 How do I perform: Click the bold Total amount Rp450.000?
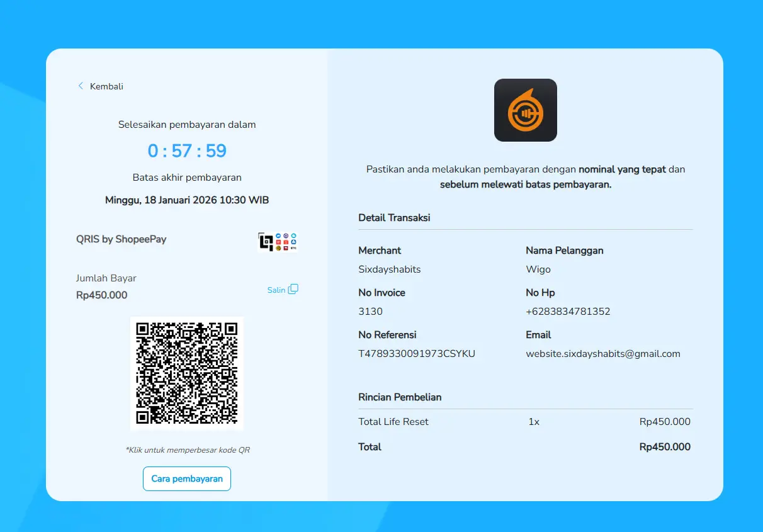pos(664,447)
